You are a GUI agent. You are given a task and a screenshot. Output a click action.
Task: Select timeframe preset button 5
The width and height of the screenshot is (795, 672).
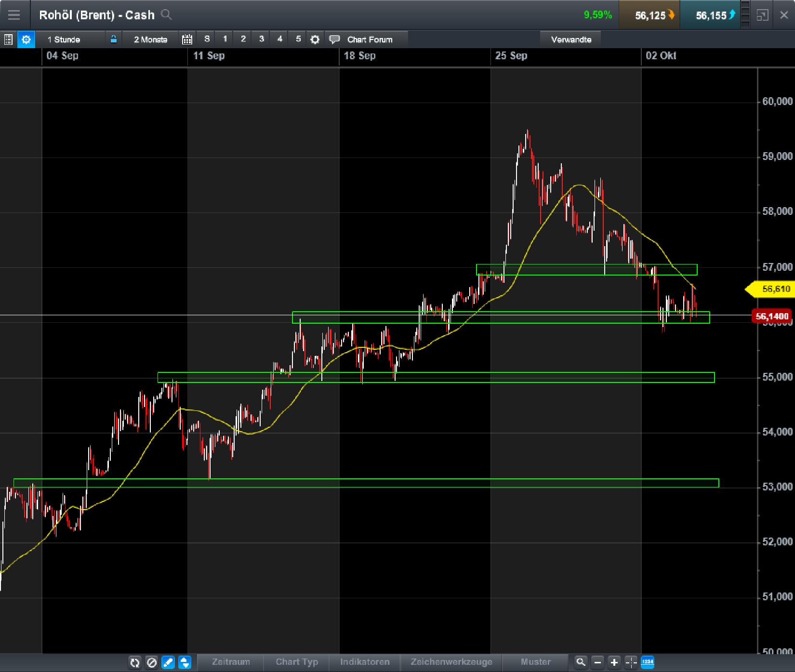298,40
